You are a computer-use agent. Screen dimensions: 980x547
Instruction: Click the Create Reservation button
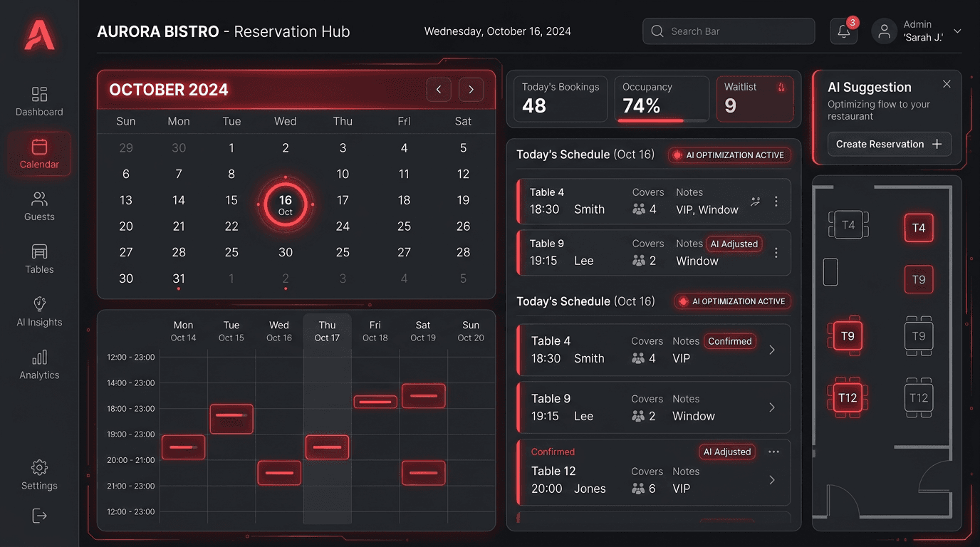(889, 144)
